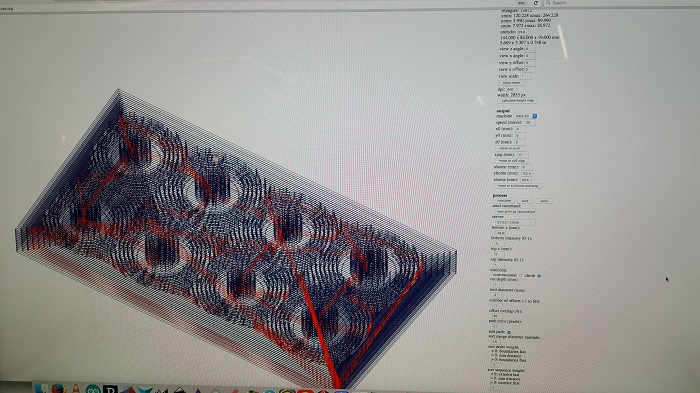The image size is (700, 393).
Task: Click calculate height map button
Action: [x=518, y=100]
